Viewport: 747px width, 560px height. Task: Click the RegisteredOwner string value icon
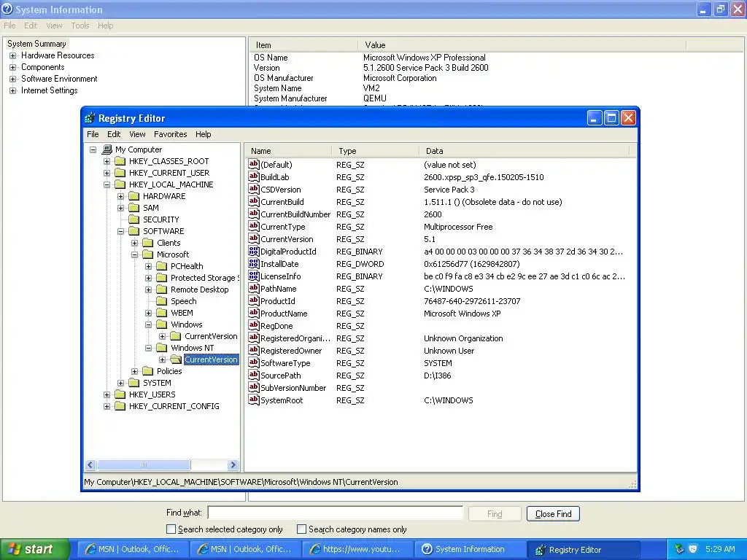[253, 350]
